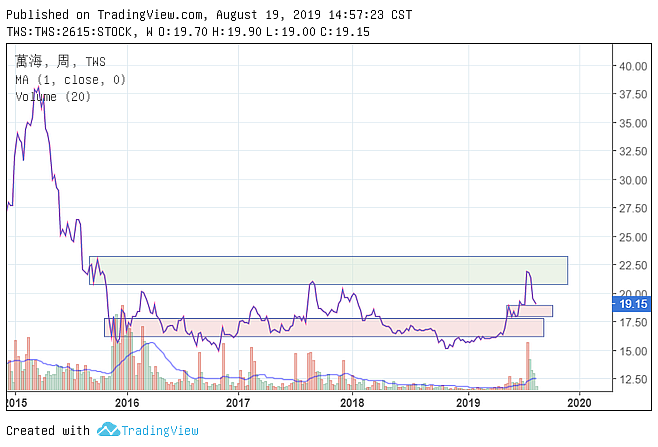The image size is (658, 447).
Task: Select the MA (1, close, 0) indicator label
Action: [x=70, y=80]
